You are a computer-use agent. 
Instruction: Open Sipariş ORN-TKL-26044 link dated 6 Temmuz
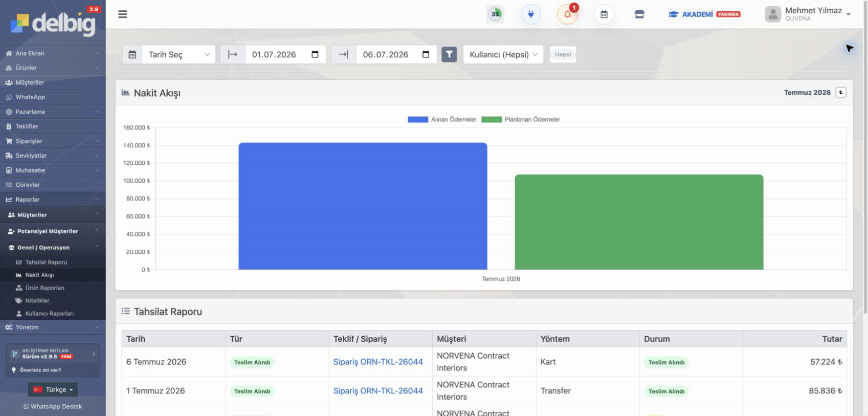point(378,362)
